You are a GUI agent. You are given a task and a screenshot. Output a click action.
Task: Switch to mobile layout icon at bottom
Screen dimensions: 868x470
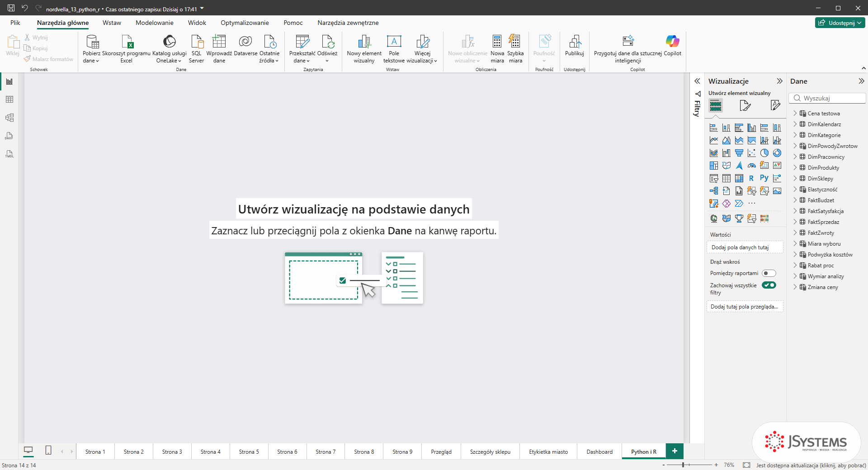click(x=48, y=451)
